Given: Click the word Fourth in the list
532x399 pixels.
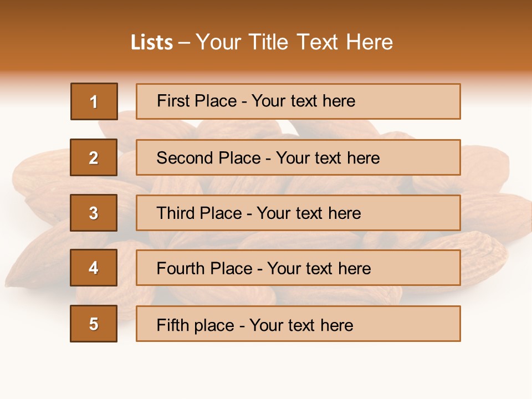Looking at the screenshot, I should [181, 269].
